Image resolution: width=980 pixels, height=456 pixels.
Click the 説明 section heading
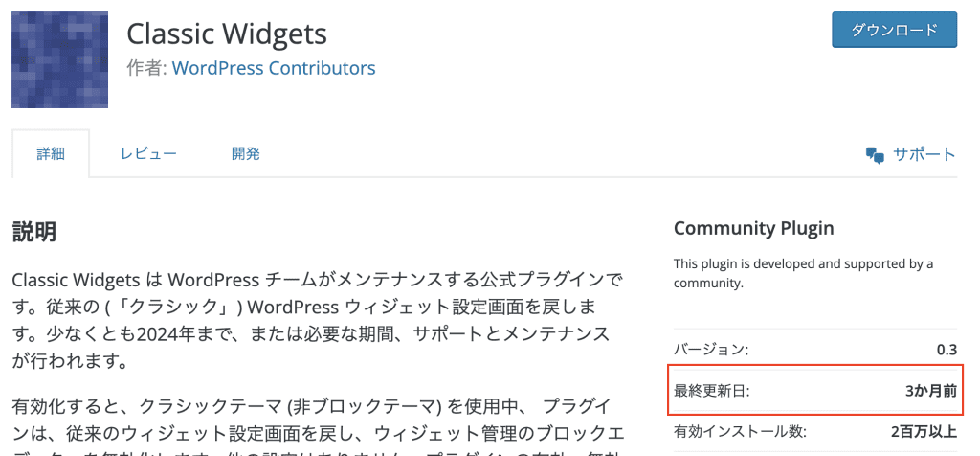point(34,232)
